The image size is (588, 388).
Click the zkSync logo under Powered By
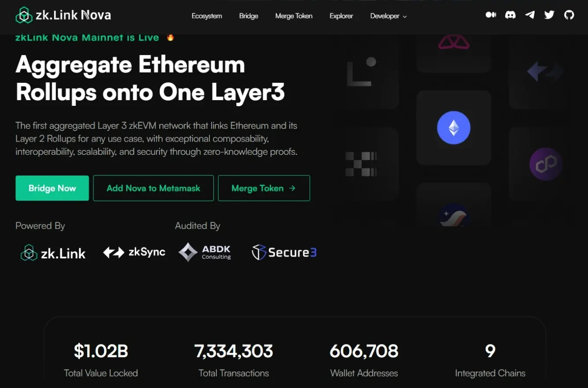click(134, 252)
